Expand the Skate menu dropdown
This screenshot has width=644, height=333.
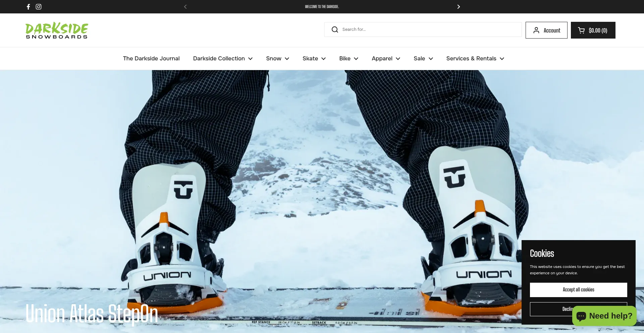(314, 58)
